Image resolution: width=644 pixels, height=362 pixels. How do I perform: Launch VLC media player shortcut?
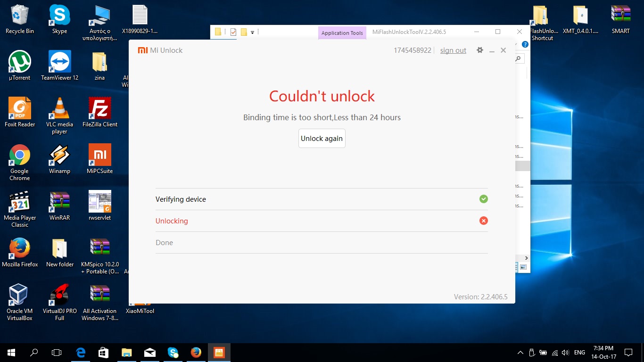(x=59, y=112)
